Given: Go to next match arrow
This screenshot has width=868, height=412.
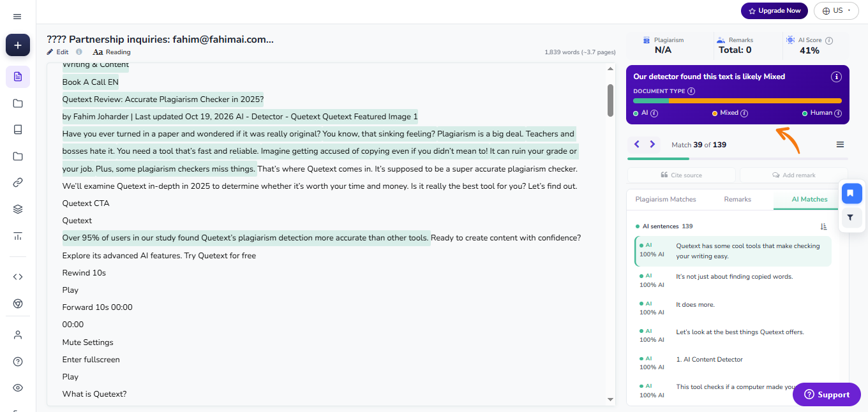Looking at the screenshot, I should 652,145.
